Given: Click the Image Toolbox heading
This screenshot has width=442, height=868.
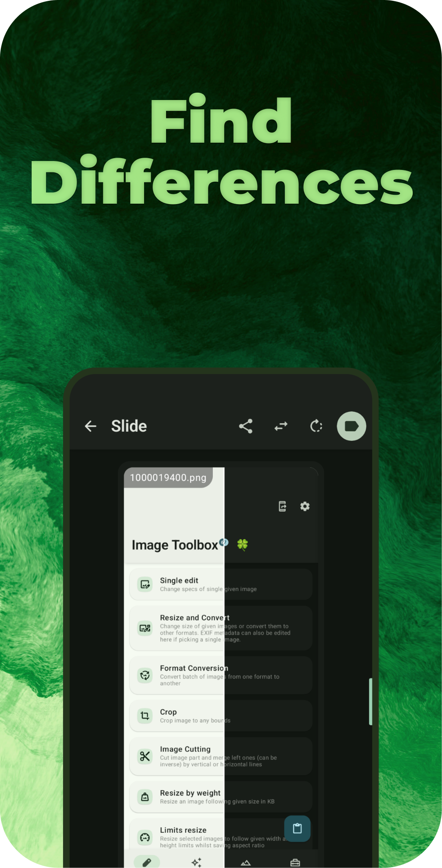Looking at the screenshot, I should pos(175,545).
